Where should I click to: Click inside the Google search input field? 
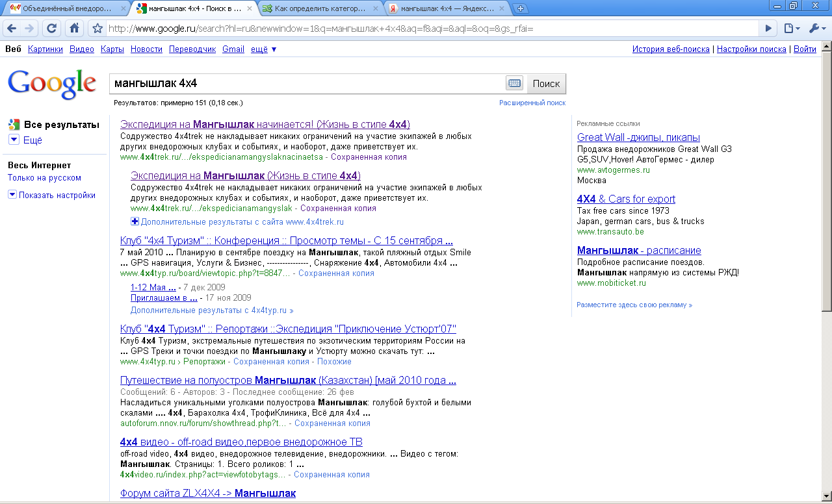coord(305,83)
